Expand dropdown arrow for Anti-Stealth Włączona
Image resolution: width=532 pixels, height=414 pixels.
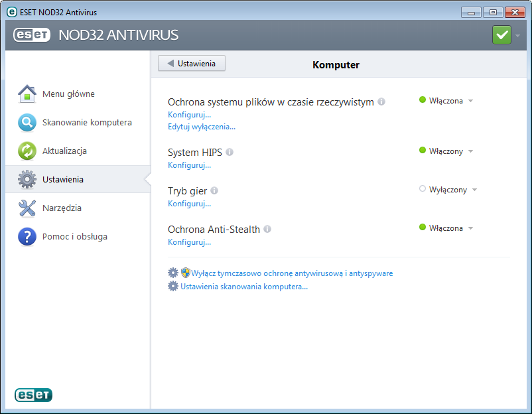point(470,228)
